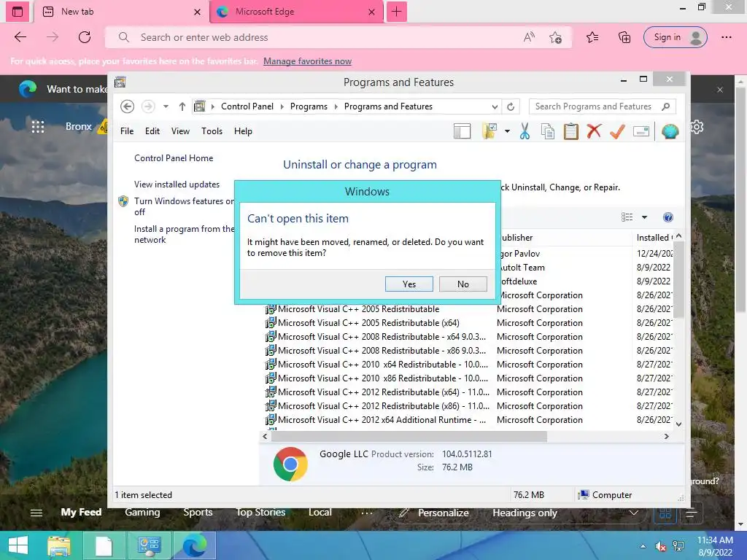Open File Explorer from the taskbar

[59, 545]
